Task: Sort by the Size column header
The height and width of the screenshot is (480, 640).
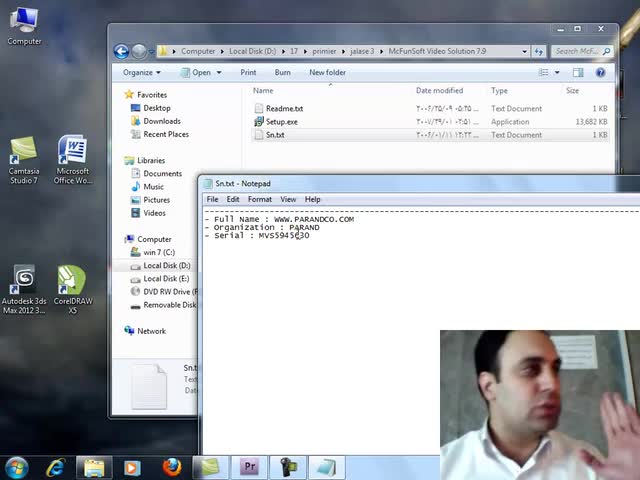Action: 572,91
